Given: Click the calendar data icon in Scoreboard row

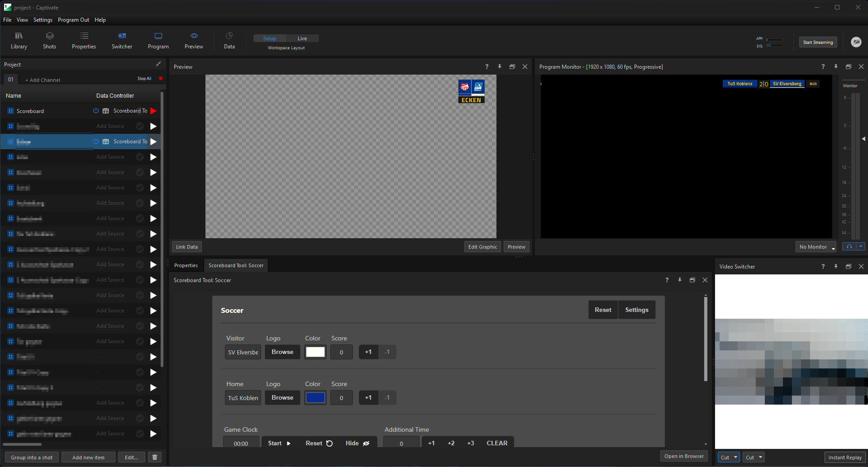Looking at the screenshot, I should [x=105, y=111].
